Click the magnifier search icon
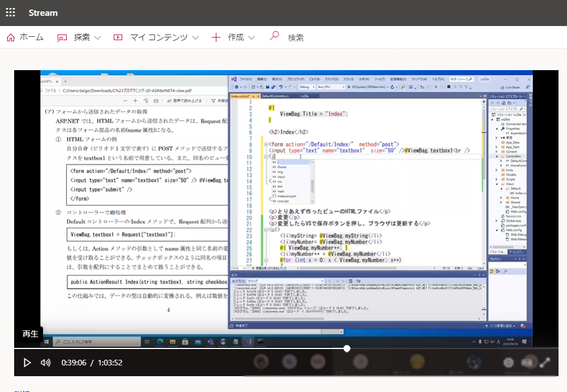This screenshot has width=567, height=392. (x=274, y=37)
